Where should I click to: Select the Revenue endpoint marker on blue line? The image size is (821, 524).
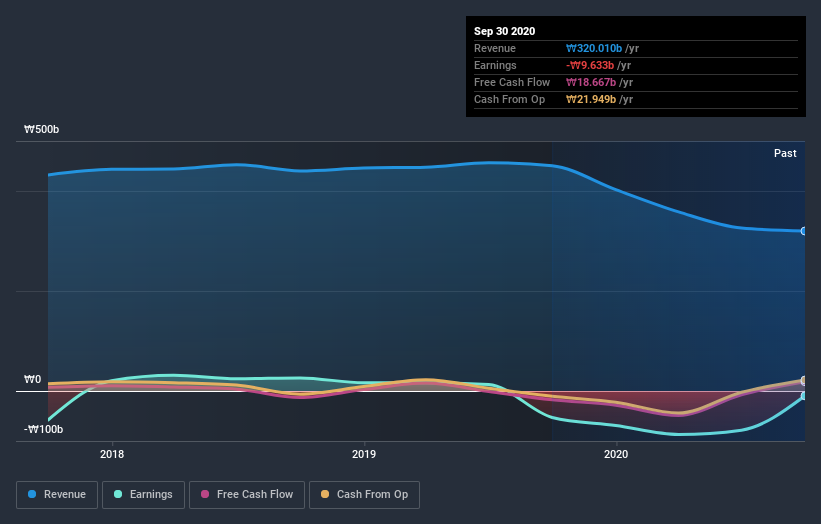pyautogui.click(x=803, y=231)
